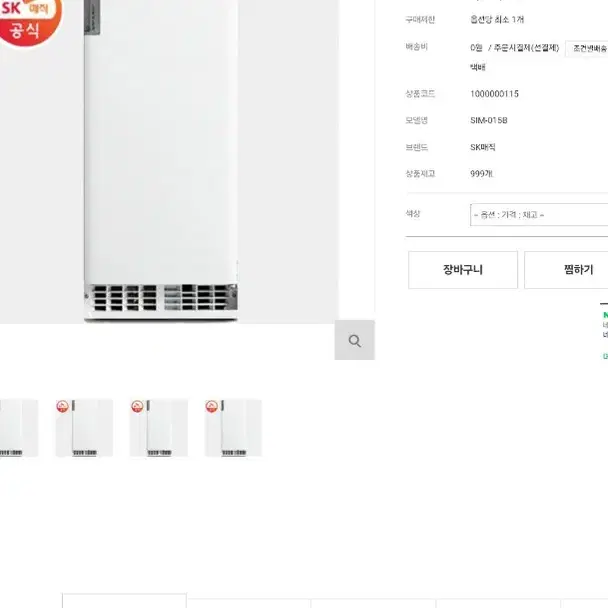Image resolution: width=608 pixels, height=608 pixels.
Task: Select the fourth product thumbnail
Action: pos(233,428)
